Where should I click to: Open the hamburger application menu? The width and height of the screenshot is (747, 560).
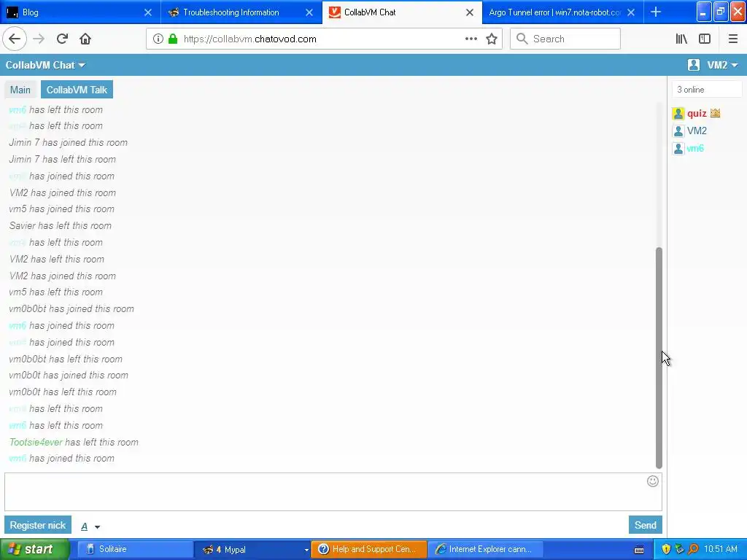point(733,39)
